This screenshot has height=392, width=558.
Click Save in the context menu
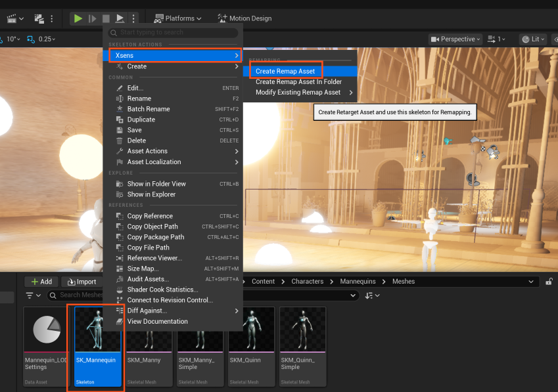[173, 130]
